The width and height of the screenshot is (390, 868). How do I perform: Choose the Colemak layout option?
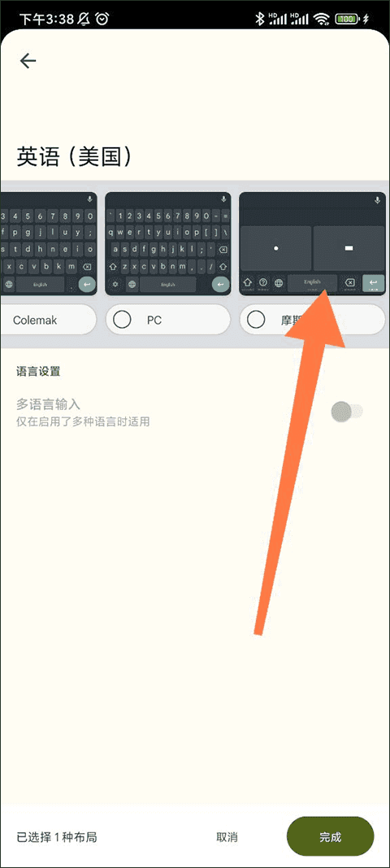click(48, 320)
